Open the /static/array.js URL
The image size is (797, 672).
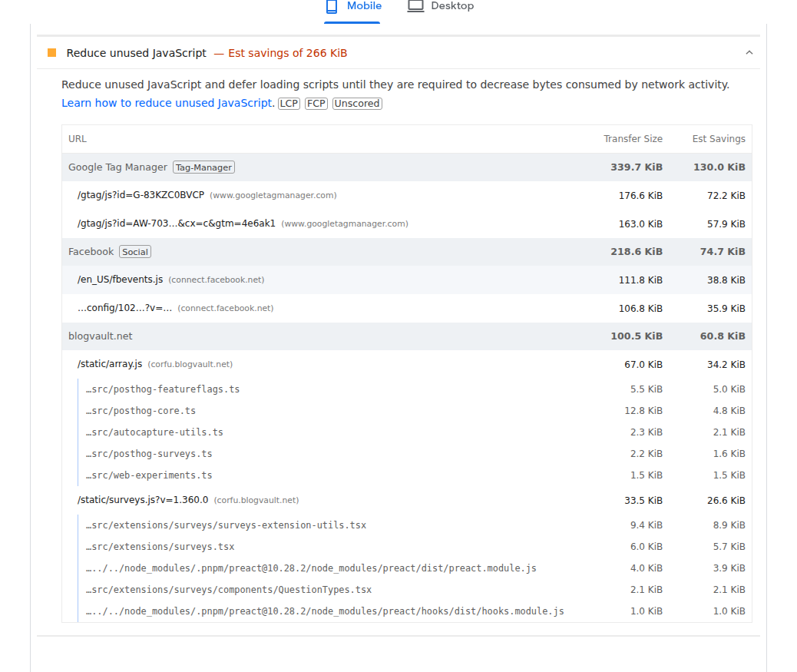(110, 364)
